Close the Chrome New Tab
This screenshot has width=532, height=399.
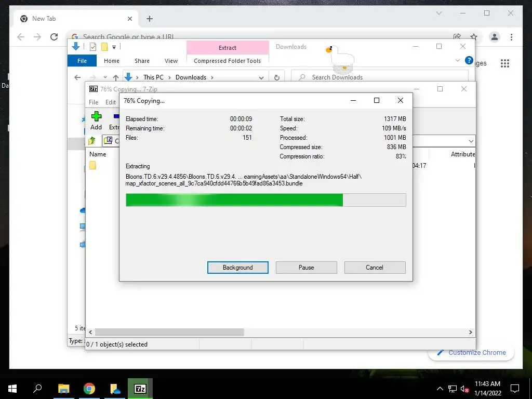(129, 19)
